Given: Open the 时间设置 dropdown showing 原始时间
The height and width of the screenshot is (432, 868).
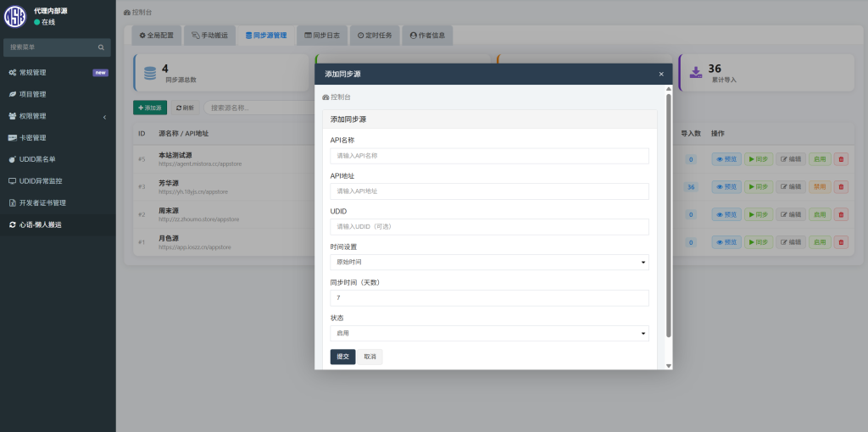Looking at the screenshot, I should (489, 263).
